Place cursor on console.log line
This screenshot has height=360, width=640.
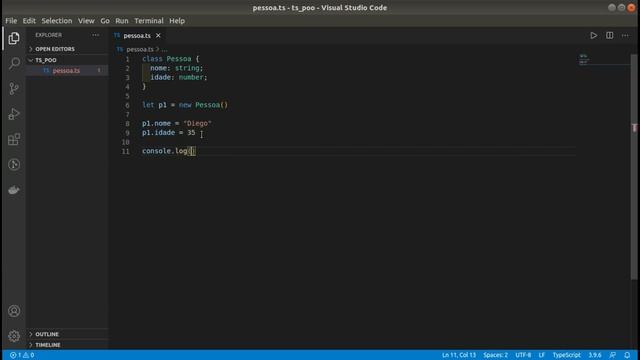pos(169,151)
